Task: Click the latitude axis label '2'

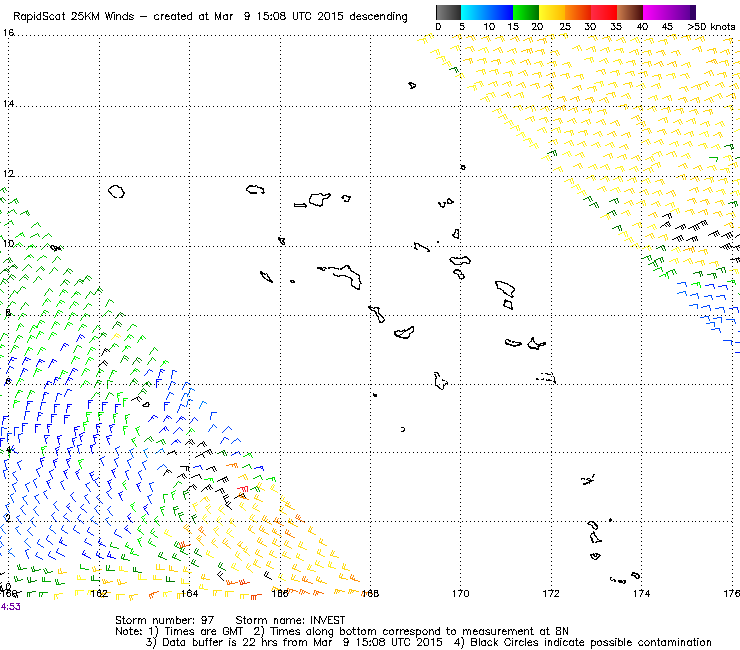Action: [8, 518]
